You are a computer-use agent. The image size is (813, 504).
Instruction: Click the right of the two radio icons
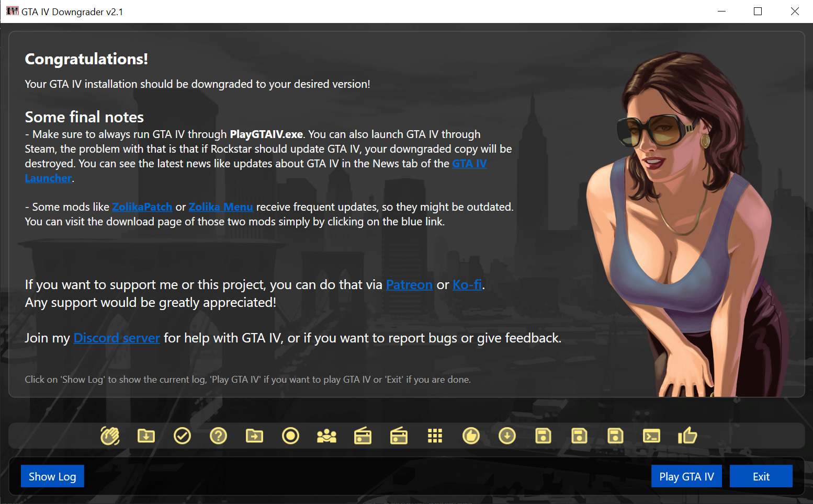[399, 436]
